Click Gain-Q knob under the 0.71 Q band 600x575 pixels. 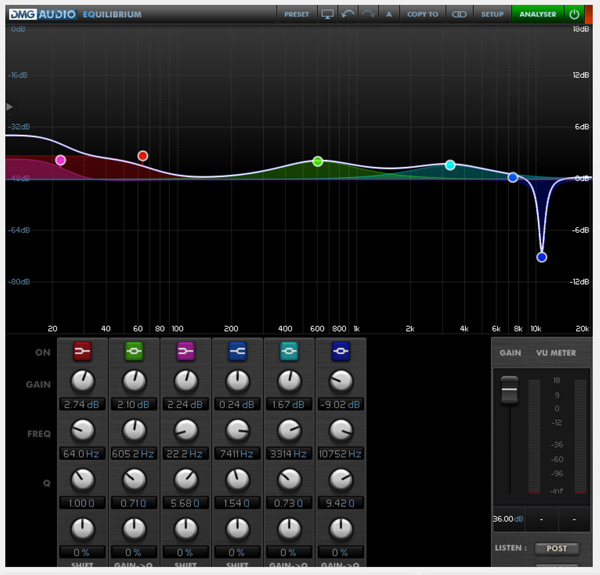coord(134,529)
